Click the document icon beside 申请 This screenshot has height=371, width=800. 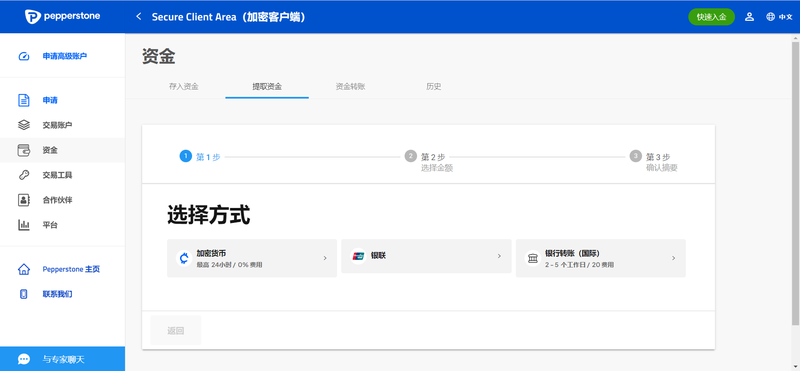click(x=24, y=100)
